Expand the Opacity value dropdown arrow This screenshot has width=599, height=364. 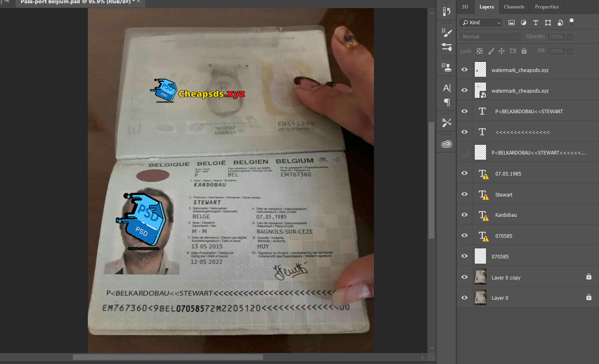[x=570, y=37]
